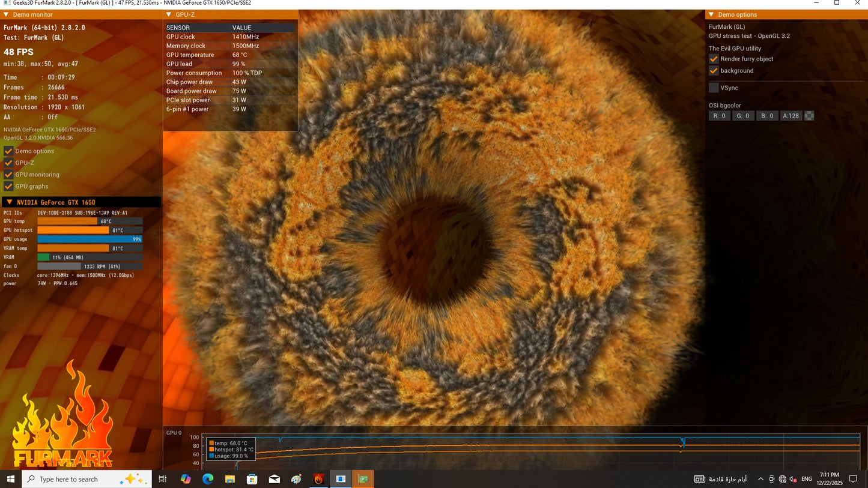868x488 pixels.
Task: Click the GPU load sensor row
Action: click(231, 64)
